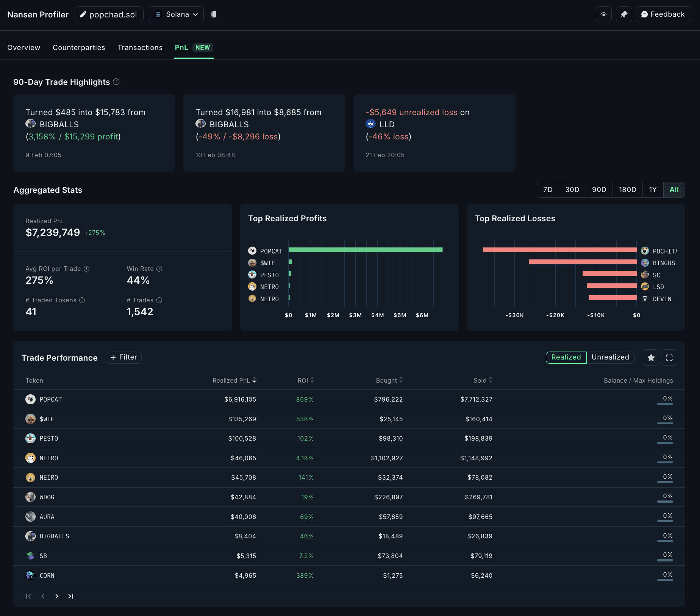Open the BIGBALLS 3,158% profit highlight card

(94, 133)
